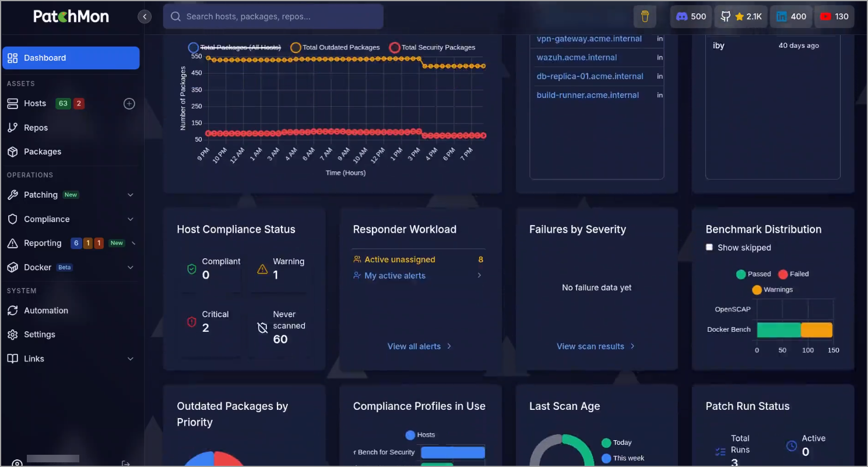The height and width of the screenshot is (467, 868).
Task: Open the Dashboard page
Action: (x=71, y=58)
